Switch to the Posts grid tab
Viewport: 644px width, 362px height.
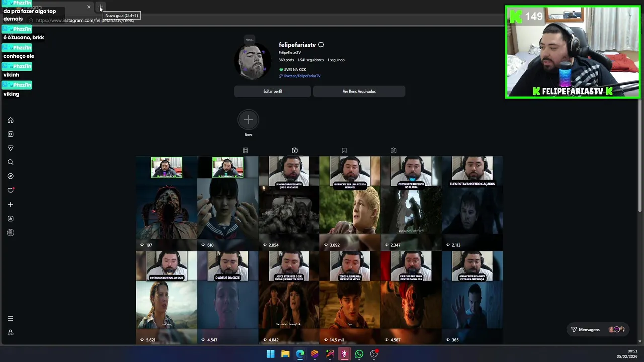pyautogui.click(x=245, y=150)
